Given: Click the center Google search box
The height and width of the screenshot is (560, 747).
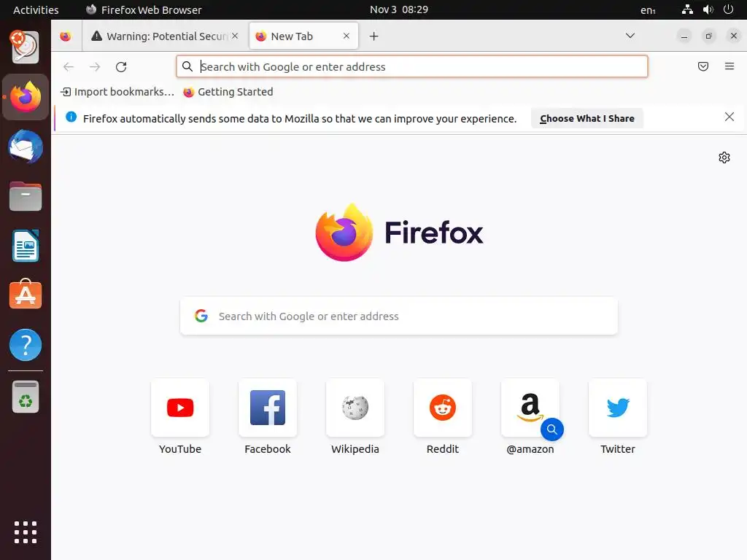Looking at the screenshot, I should coord(399,316).
